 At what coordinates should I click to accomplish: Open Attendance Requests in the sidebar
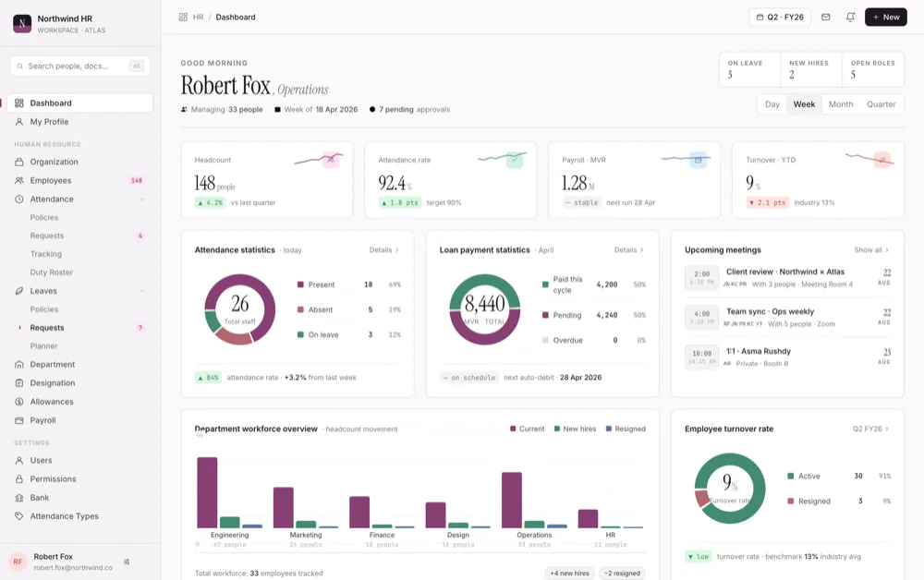[x=47, y=236]
